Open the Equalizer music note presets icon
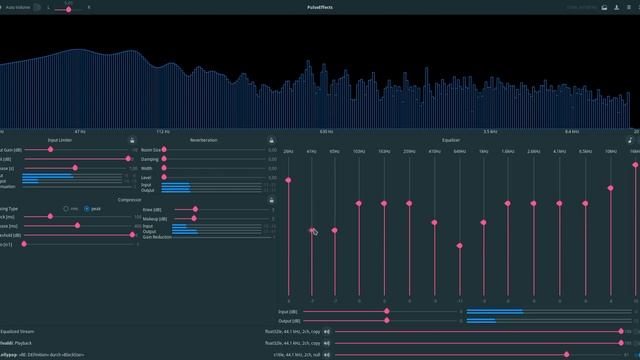The height and width of the screenshot is (360, 640). 630,140
